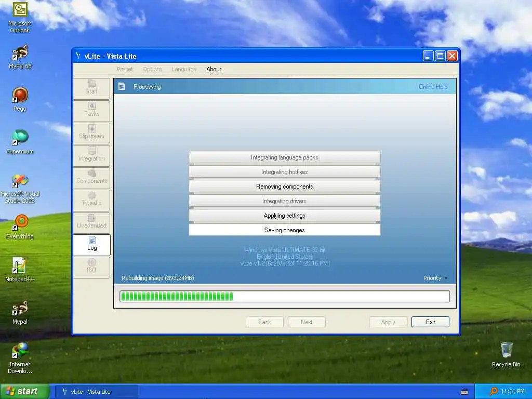Screen dimensions: 532x399
Task: Select the Internet Download Manager shortcut
Action: [20, 358]
